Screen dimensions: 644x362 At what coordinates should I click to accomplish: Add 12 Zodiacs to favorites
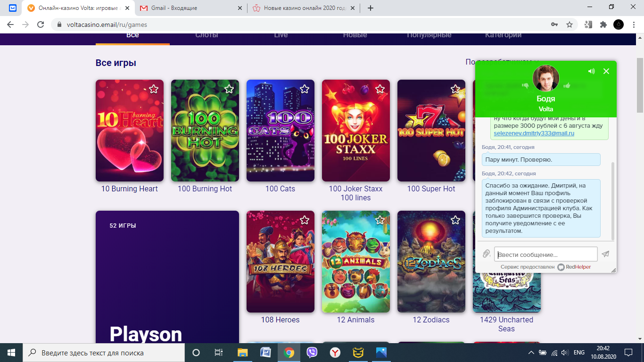pos(455,220)
